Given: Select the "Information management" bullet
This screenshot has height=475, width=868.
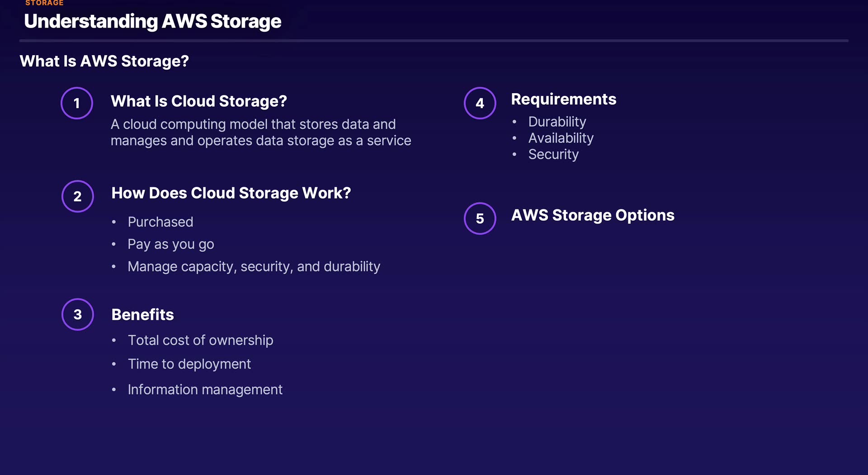Looking at the screenshot, I should pos(205,389).
